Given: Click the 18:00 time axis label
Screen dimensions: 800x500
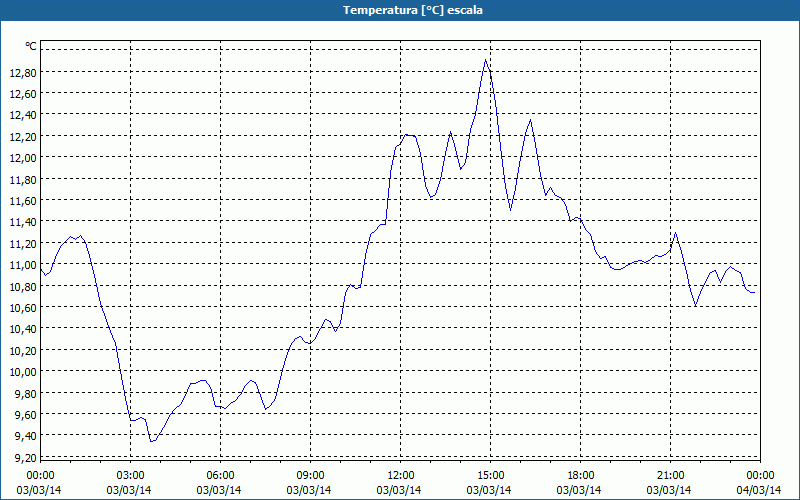Looking at the screenshot, I should [x=581, y=476].
